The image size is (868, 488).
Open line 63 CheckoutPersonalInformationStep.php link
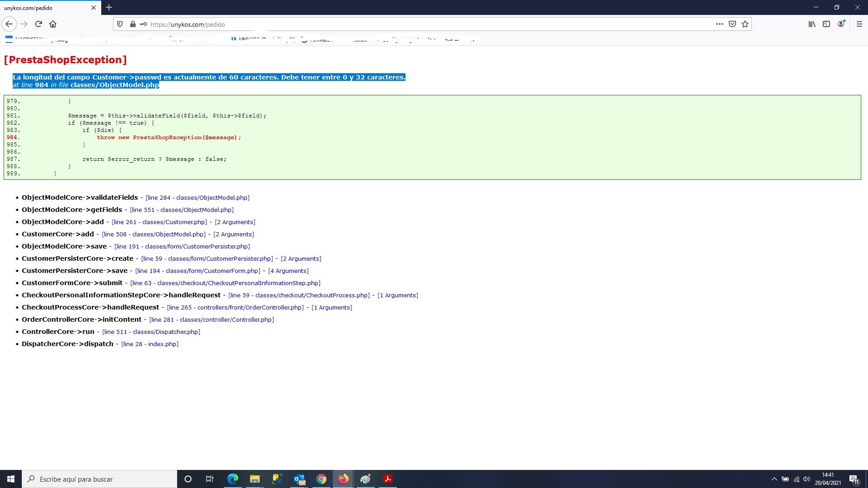pos(225,283)
